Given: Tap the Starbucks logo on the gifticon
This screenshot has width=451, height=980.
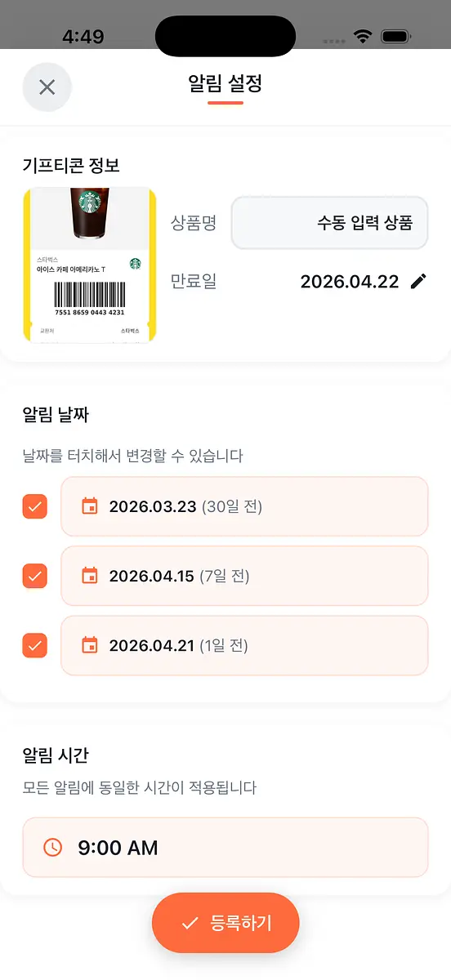Looking at the screenshot, I should [x=135, y=264].
